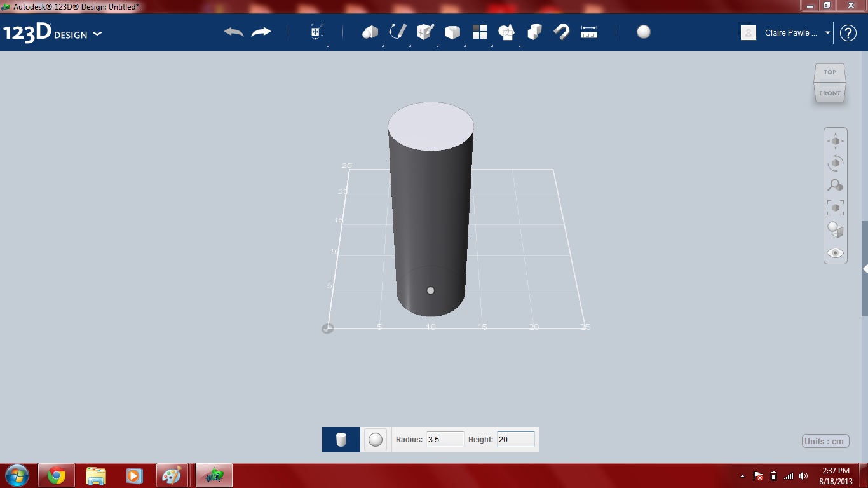Open the Grouping tools menu
The width and height of the screenshot is (868, 488).
point(507,32)
